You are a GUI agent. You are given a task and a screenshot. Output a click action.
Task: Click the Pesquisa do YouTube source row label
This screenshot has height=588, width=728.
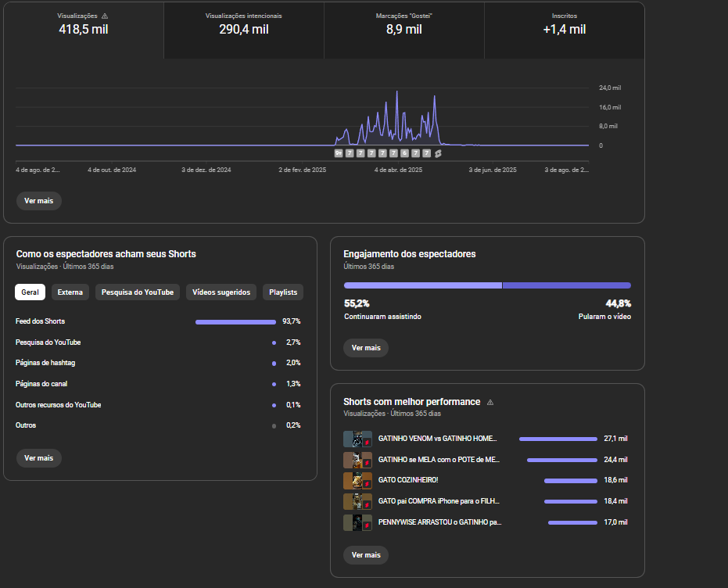(x=48, y=342)
